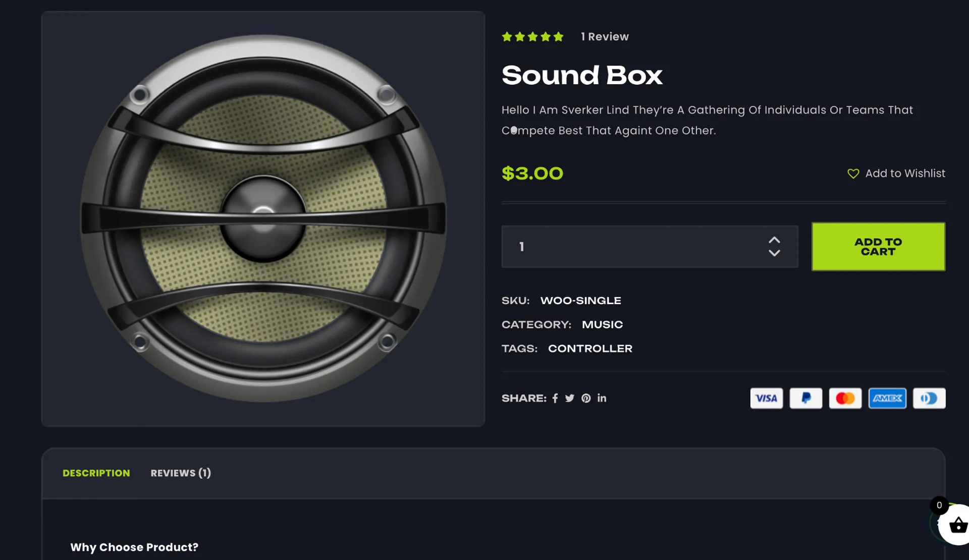
Task: Increase quantity with the up arrow
Action: [774, 240]
